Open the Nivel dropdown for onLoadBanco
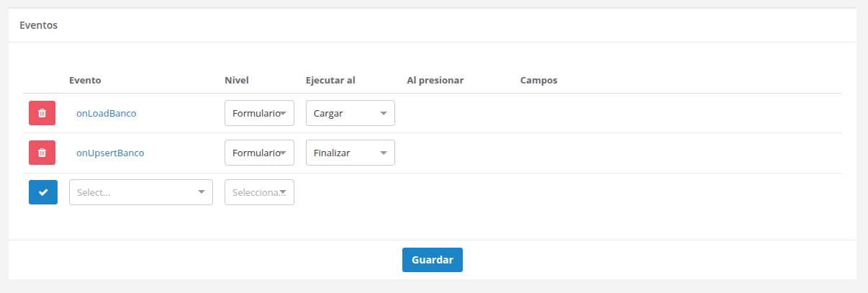The height and width of the screenshot is (293, 868). (259, 113)
